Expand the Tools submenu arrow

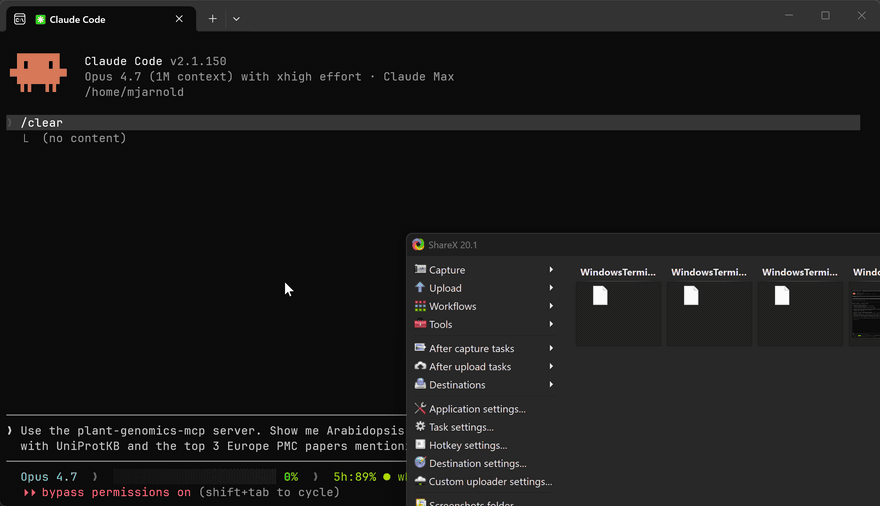click(x=551, y=324)
